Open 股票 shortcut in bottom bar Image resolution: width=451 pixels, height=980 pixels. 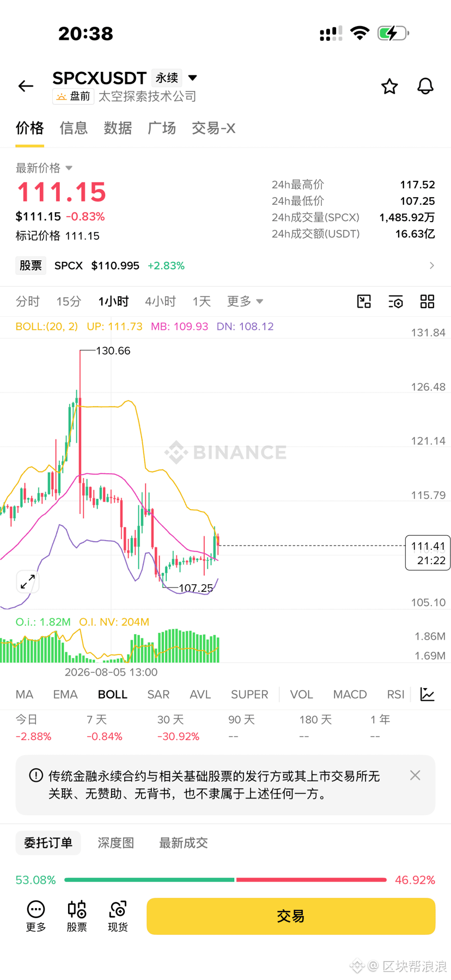point(77,916)
